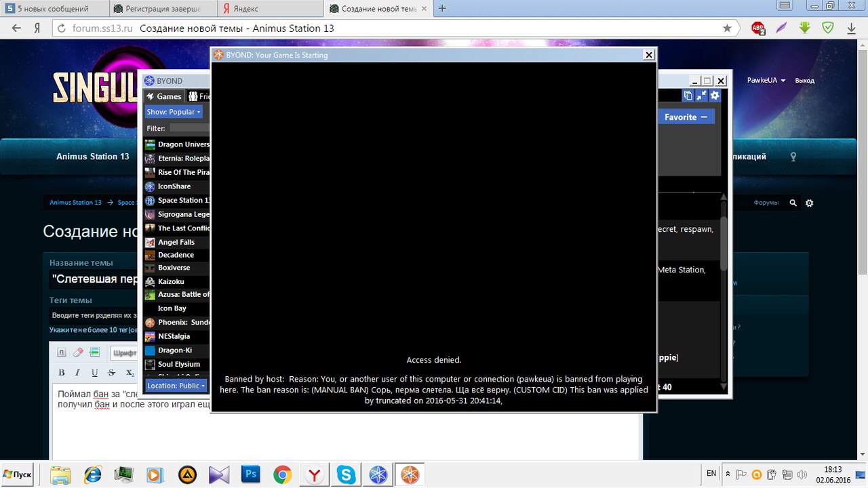Open Skype from the taskbar

pyautogui.click(x=346, y=474)
